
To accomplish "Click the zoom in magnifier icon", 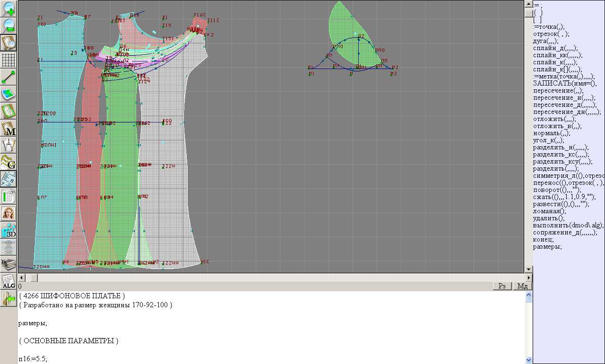I will (9, 9).
